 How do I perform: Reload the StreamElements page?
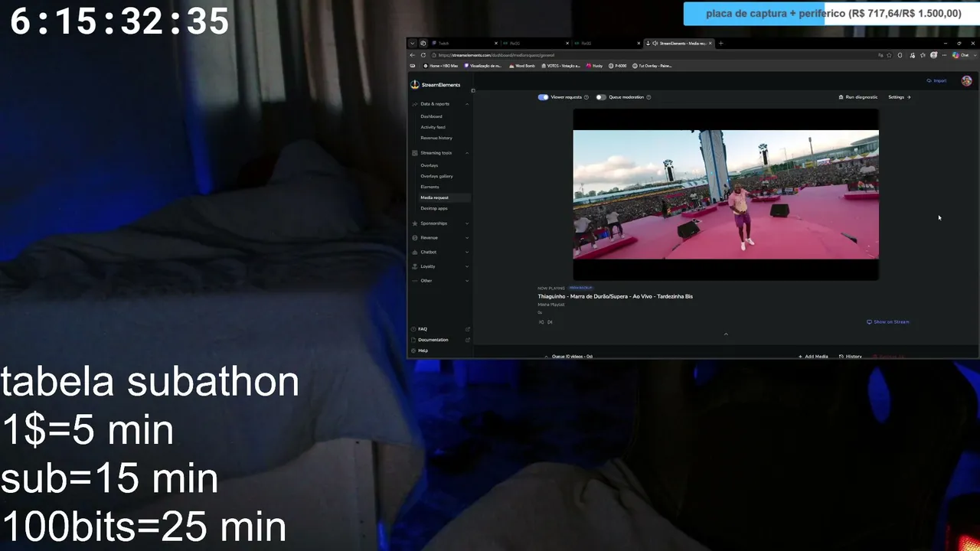click(x=423, y=55)
